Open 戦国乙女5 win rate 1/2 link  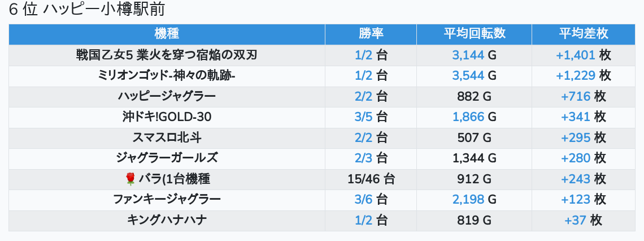click(363, 55)
